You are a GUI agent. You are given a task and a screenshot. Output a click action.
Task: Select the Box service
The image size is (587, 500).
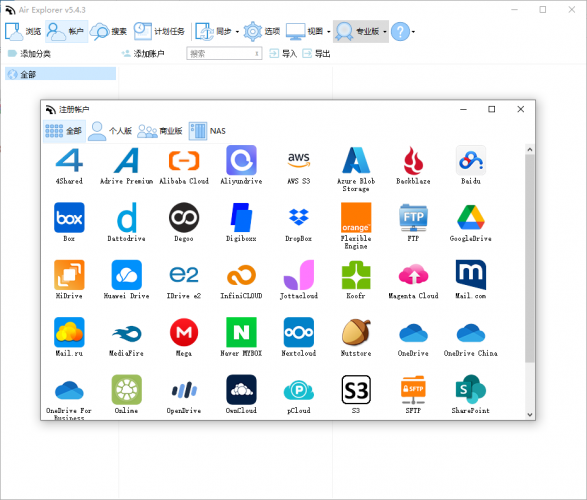(x=69, y=218)
